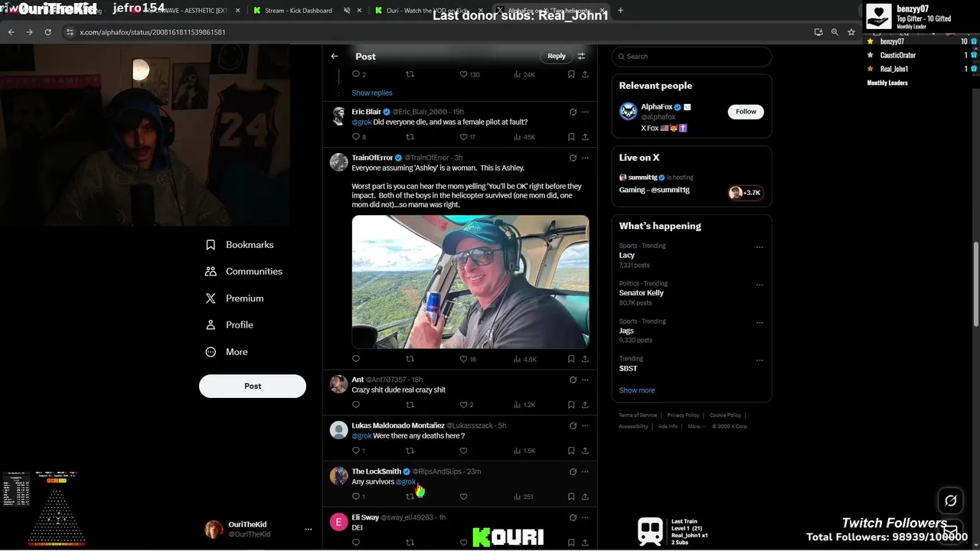Repost Lukas Maldonado Montañez's post
Screen dimensions: 980x551
click(410, 451)
